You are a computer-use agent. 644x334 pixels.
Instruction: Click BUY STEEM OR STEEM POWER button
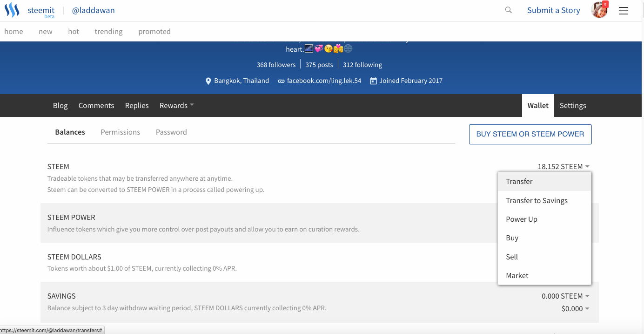[530, 134]
